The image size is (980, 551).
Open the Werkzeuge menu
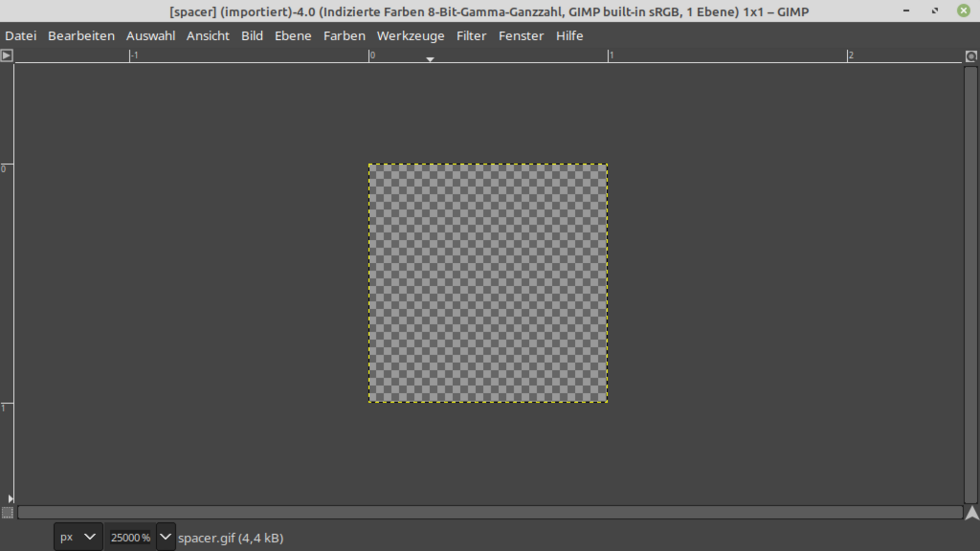point(410,36)
